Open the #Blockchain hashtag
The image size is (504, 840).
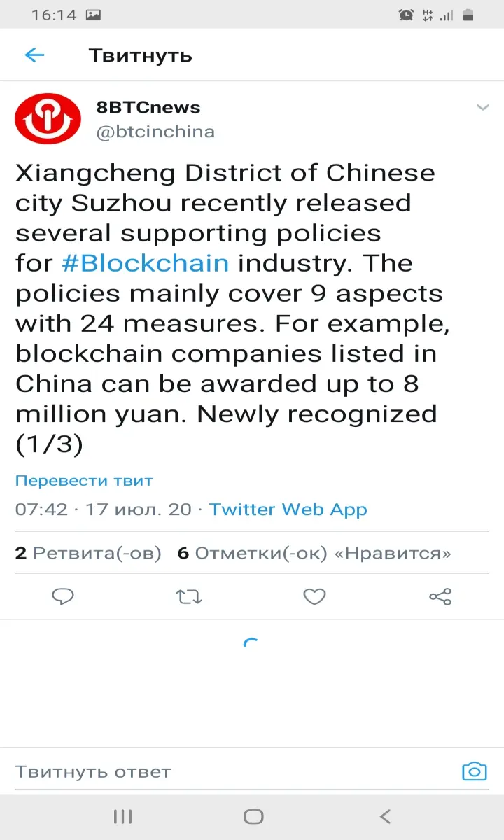tap(145, 263)
